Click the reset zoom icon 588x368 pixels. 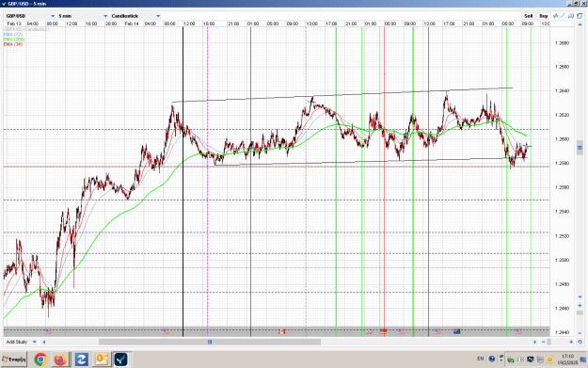580,342
